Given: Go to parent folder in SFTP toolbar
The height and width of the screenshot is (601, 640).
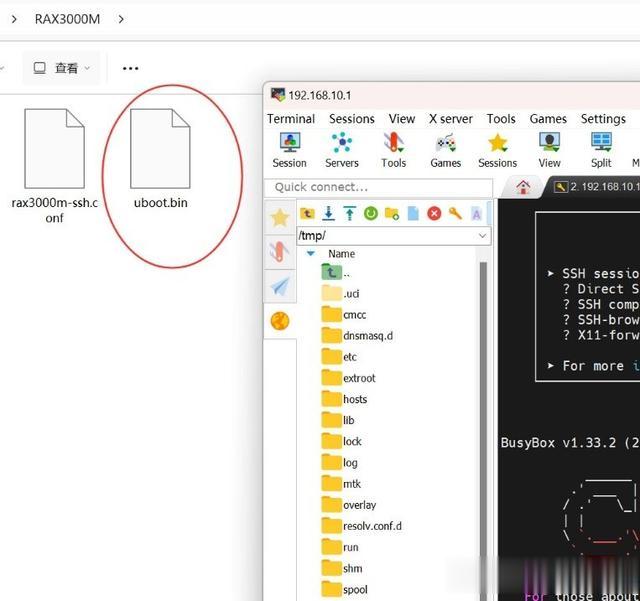Looking at the screenshot, I should [307, 213].
